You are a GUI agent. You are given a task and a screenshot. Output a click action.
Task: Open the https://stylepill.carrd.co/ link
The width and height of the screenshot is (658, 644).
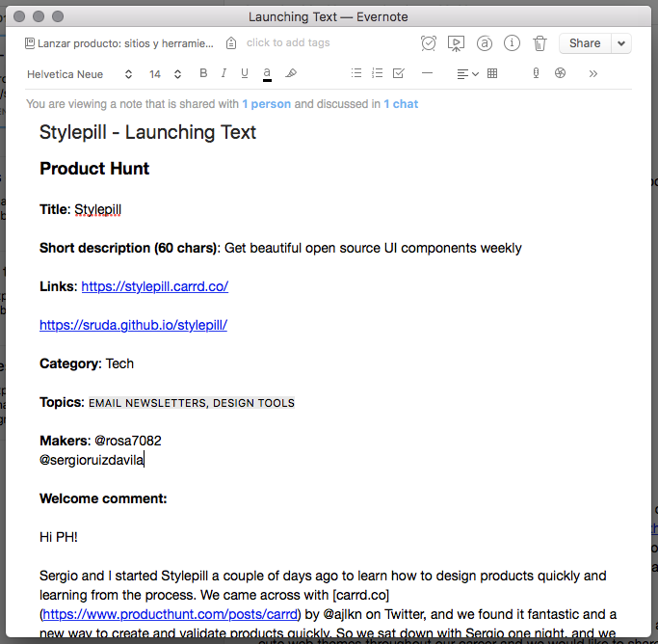(x=155, y=286)
